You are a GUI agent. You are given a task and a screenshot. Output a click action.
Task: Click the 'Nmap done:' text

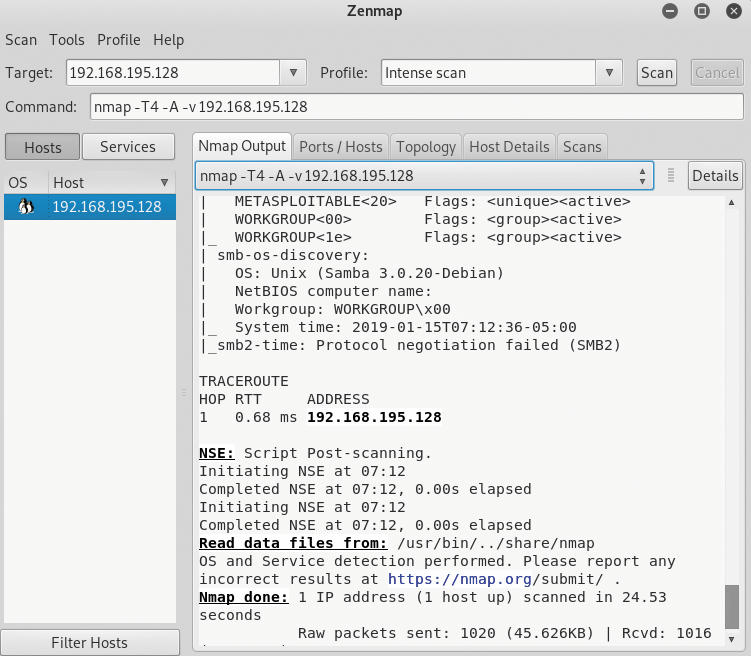coord(244,597)
